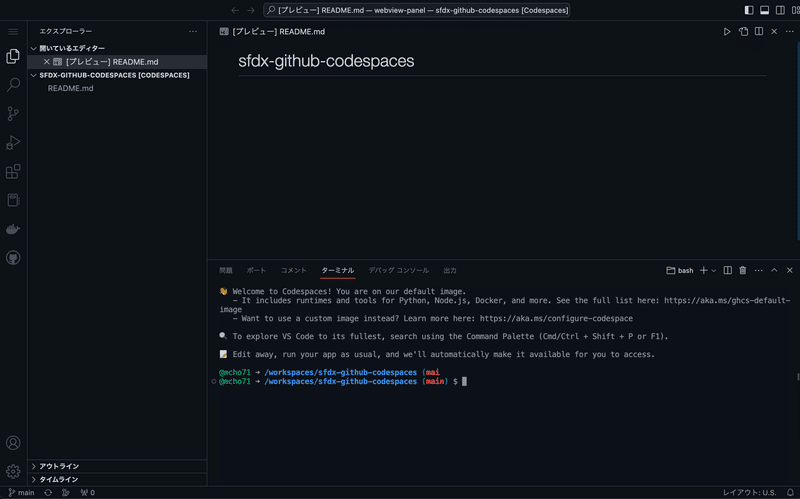Switch to the デバッグ コンソール panel tab
This screenshot has height=499, width=800.
click(x=398, y=270)
